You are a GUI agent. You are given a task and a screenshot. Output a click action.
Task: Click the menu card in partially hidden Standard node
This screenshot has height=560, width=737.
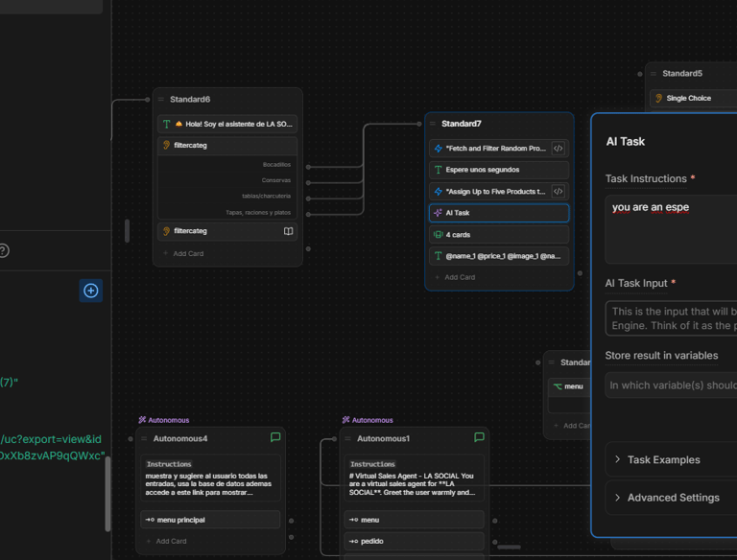coord(569,386)
